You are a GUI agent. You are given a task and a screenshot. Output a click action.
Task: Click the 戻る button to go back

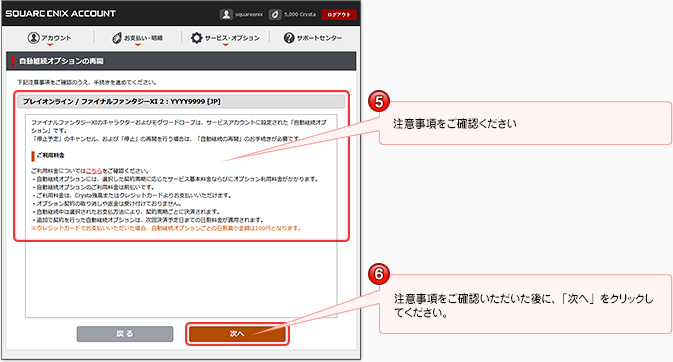tap(125, 334)
